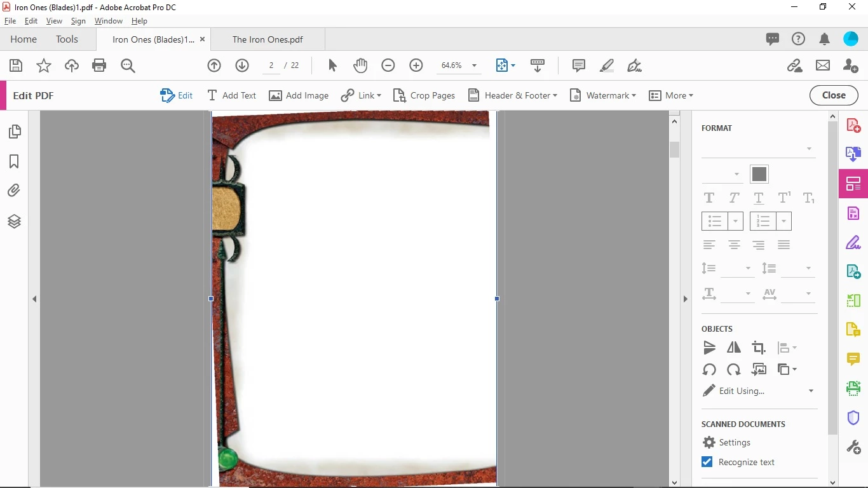Zoom out with the minus circle
The height and width of the screenshot is (488, 868).
(388, 65)
